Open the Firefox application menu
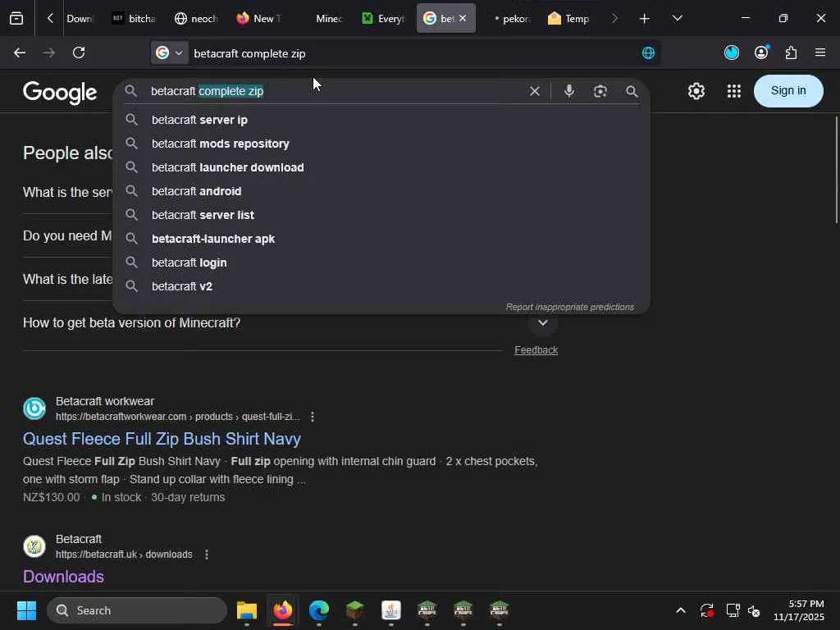 820,52
